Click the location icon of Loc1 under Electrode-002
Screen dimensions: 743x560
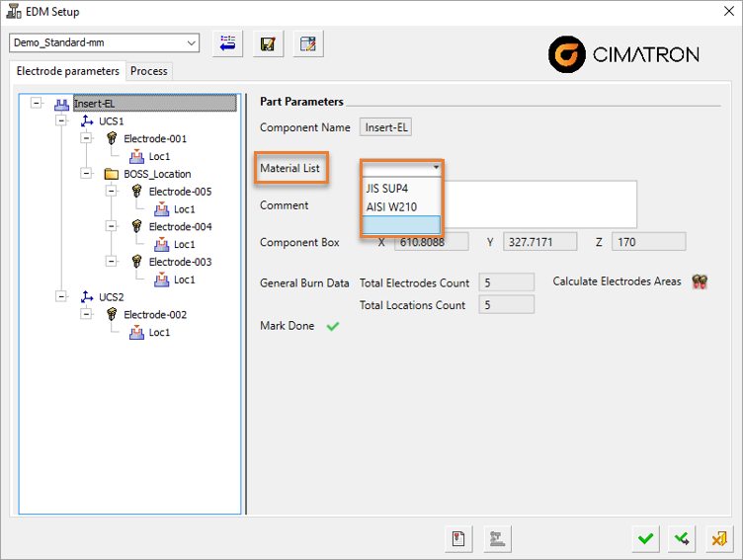(136, 332)
